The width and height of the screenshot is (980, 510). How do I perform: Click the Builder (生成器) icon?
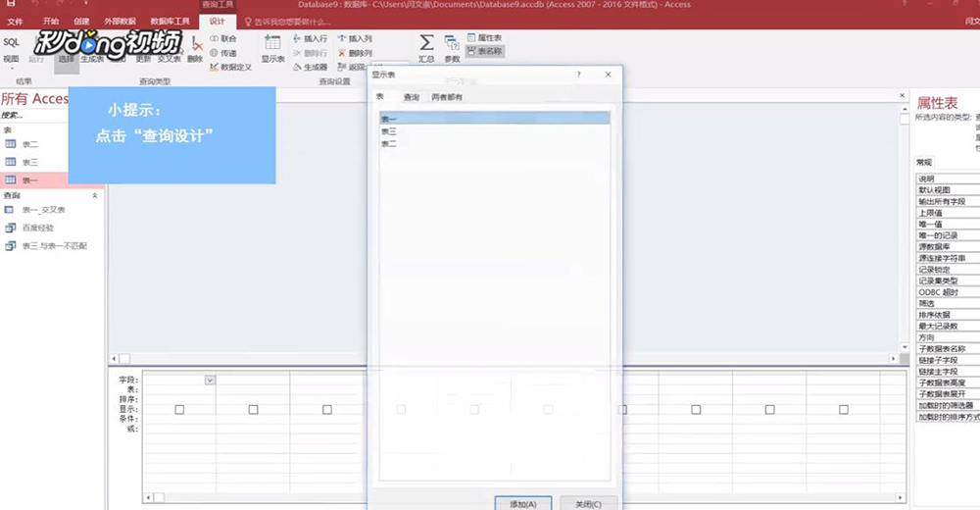tap(311, 67)
